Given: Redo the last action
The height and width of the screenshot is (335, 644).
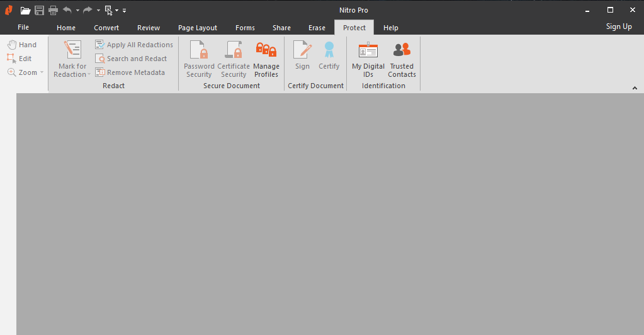Looking at the screenshot, I should pos(88,10).
